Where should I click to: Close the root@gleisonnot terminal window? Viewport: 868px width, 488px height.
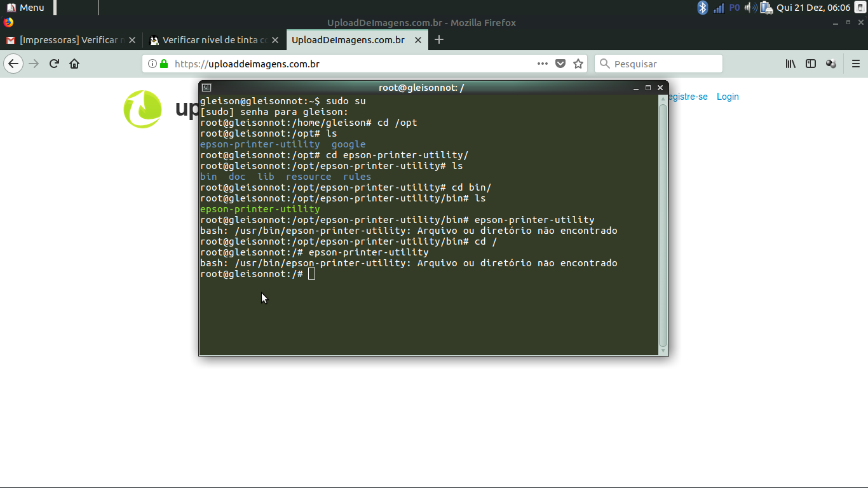(660, 88)
